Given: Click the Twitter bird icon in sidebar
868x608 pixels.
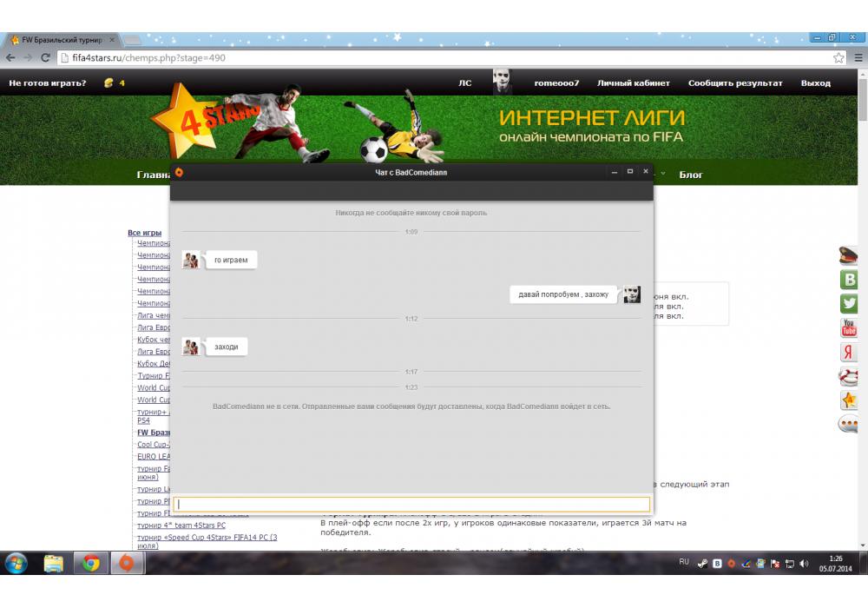Looking at the screenshot, I should (849, 303).
